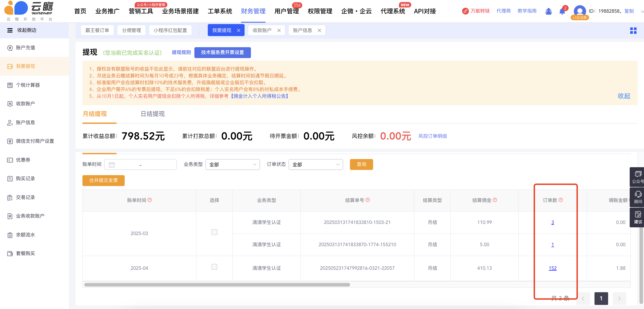This screenshot has width=644, height=309.
Task: Open the 风控订单明细 link
Action: coord(432,136)
